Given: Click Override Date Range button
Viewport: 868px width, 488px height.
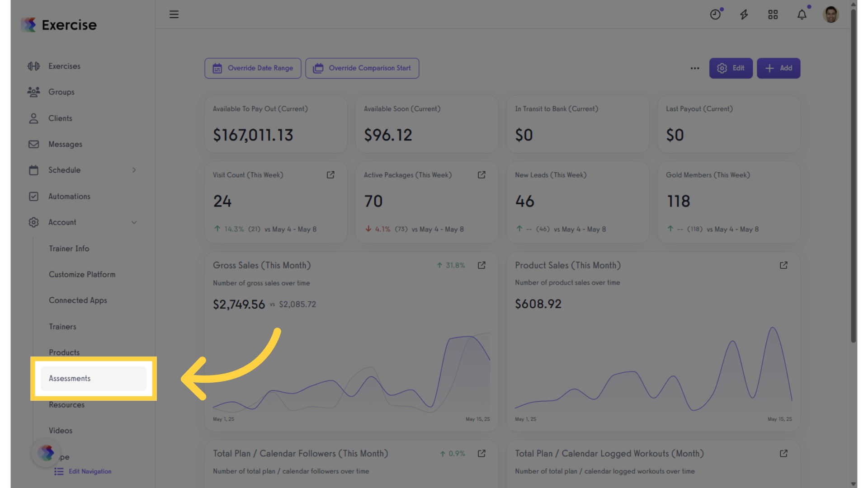Looking at the screenshot, I should tap(253, 68).
